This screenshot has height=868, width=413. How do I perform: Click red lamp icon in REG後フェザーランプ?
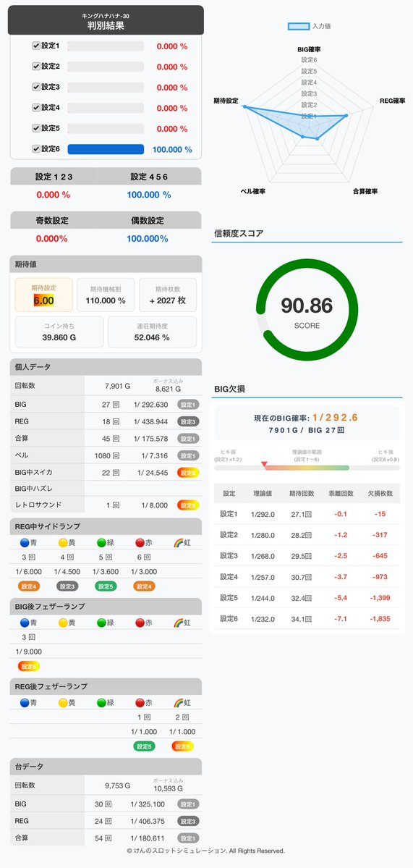click(x=140, y=703)
